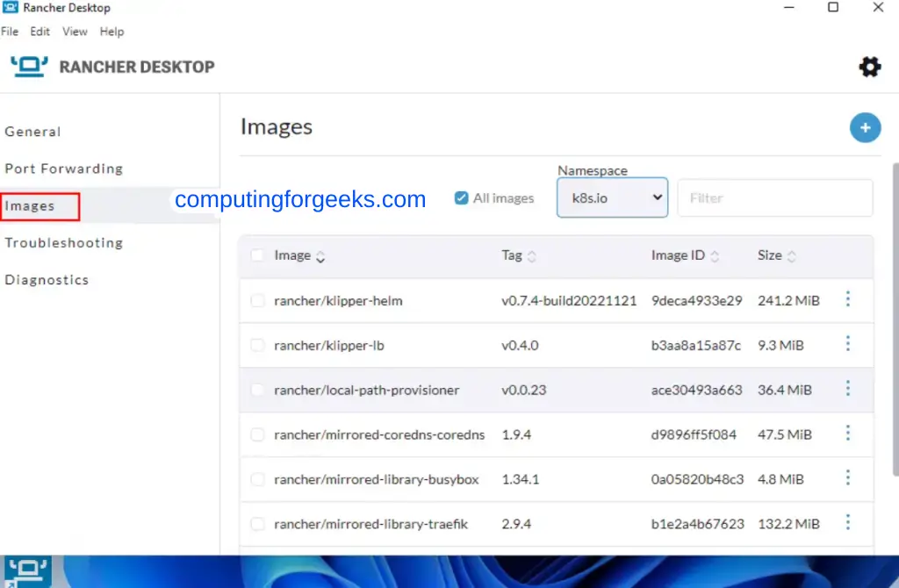The image size is (899, 588).
Task: Sort table by Image column
Action: (300, 255)
